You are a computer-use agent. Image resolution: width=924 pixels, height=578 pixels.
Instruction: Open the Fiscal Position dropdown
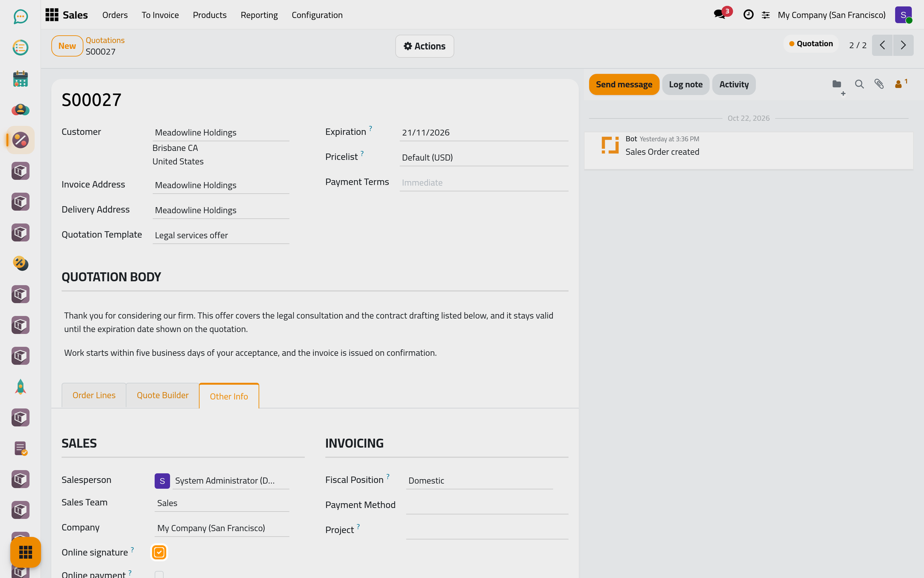pyautogui.click(x=479, y=481)
